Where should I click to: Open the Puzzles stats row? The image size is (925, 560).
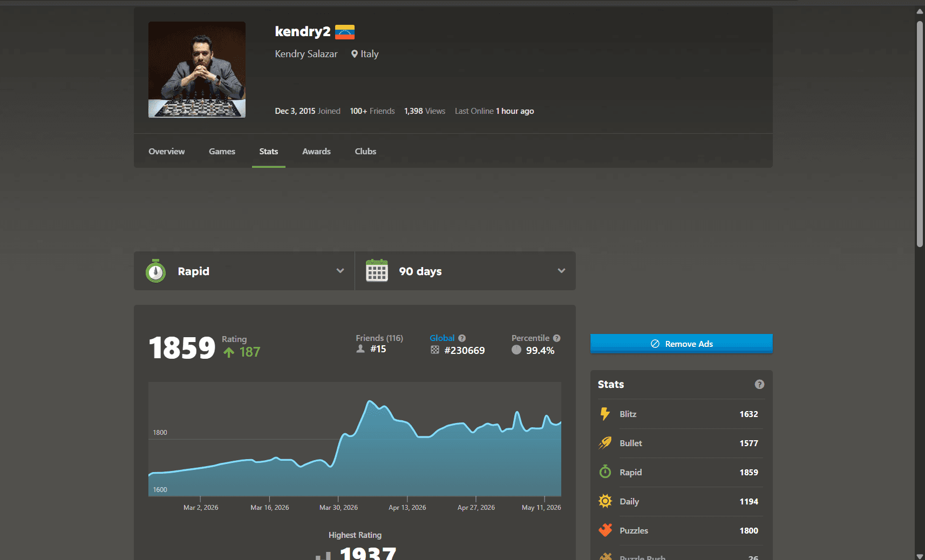coord(682,530)
